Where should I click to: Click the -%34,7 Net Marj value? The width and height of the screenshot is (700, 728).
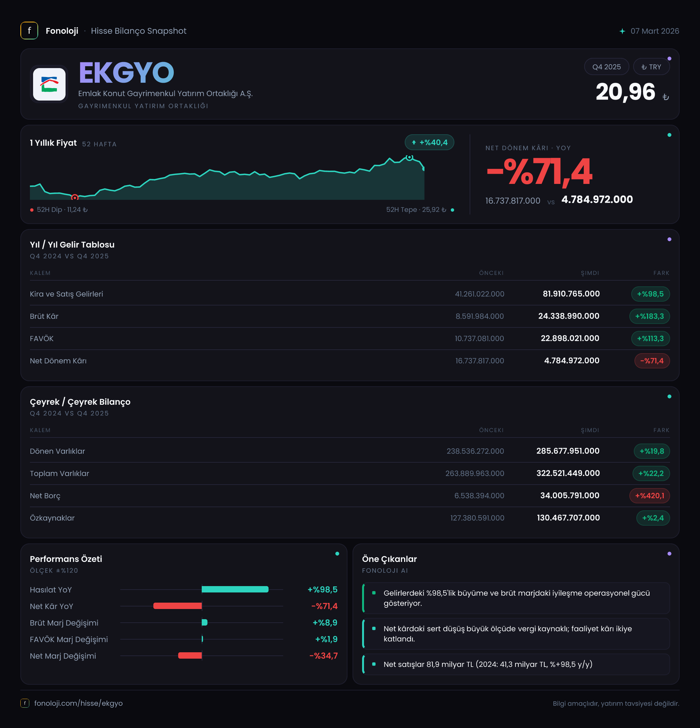(x=324, y=655)
